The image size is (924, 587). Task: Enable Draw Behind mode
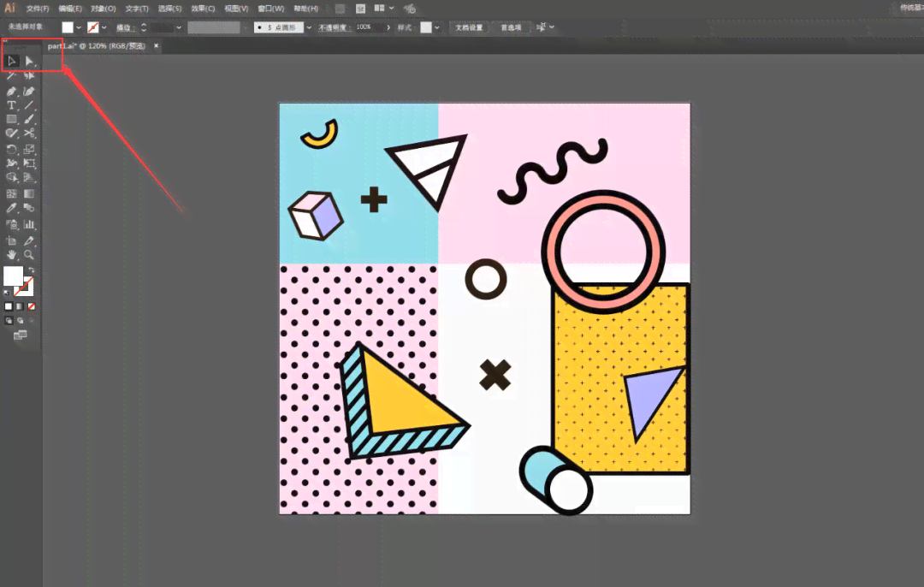pos(20,321)
